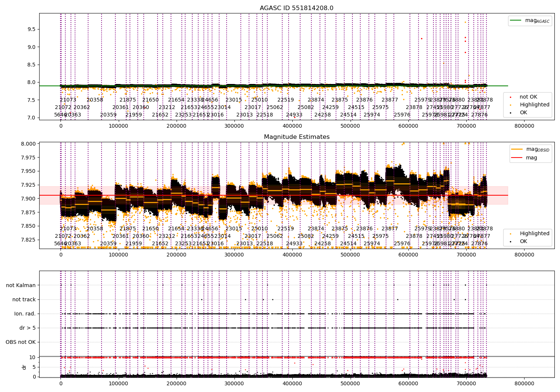The width and height of the screenshot is (560, 392).
Task: Click the 7.900 y-tick label
Action: (28, 199)
